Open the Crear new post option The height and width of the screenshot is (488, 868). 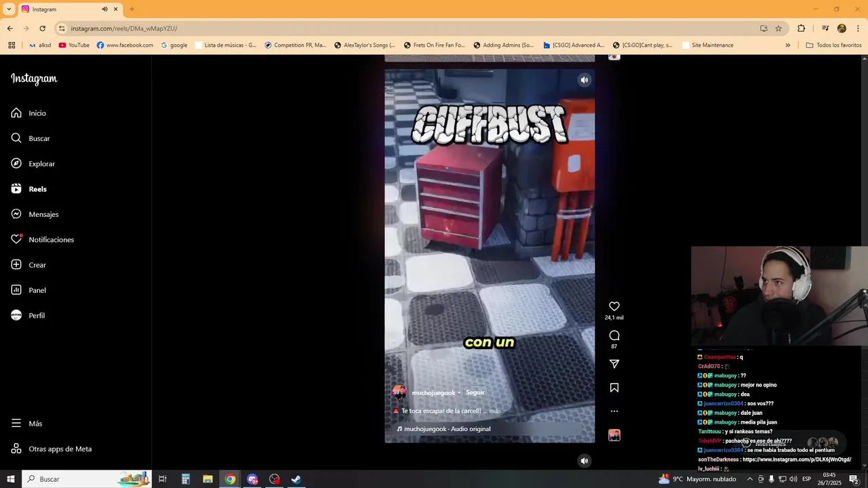click(28, 265)
